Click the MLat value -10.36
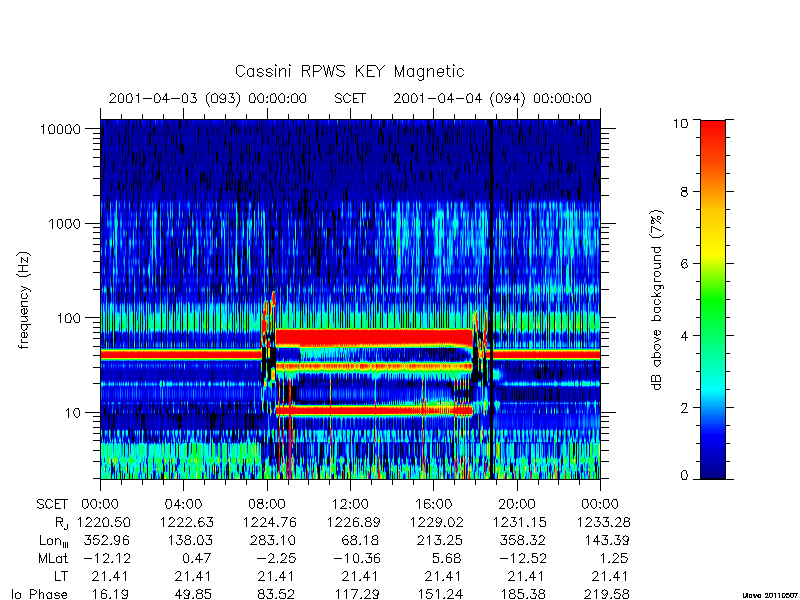Screen dimensions: 800x600 [356, 559]
